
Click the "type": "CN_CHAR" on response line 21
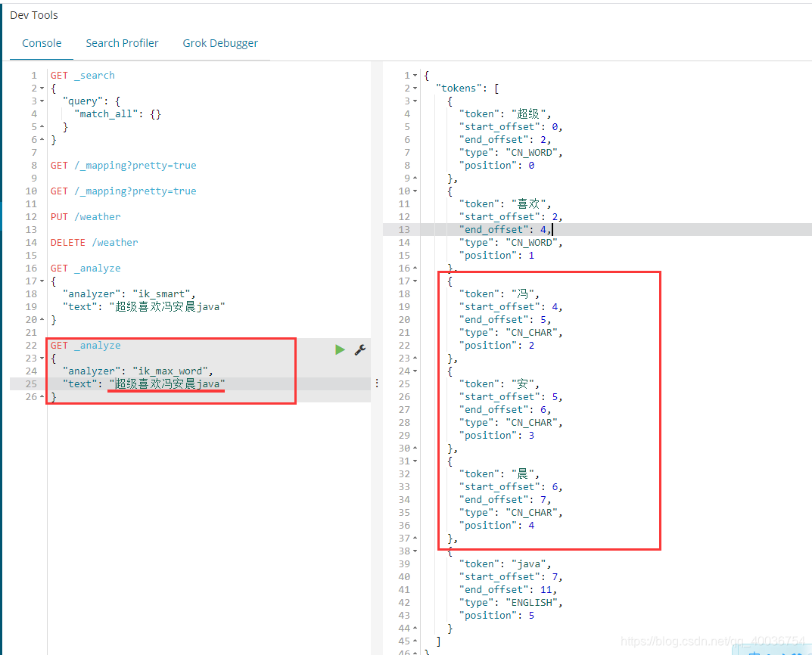[511, 333]
